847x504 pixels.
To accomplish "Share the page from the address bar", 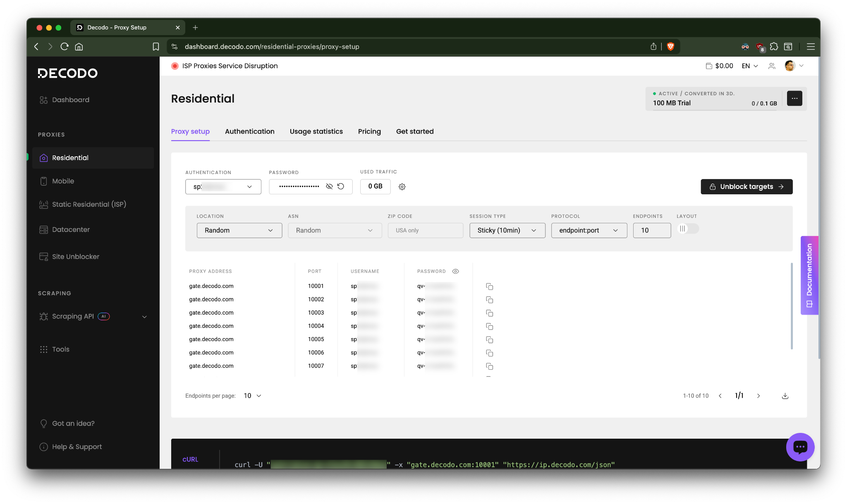I will tap(653, 47).
